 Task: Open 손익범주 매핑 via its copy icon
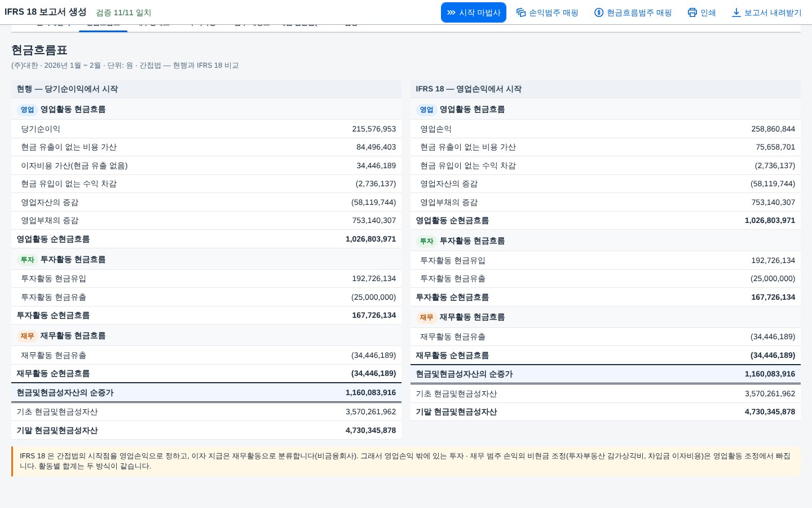click(521, 12)
